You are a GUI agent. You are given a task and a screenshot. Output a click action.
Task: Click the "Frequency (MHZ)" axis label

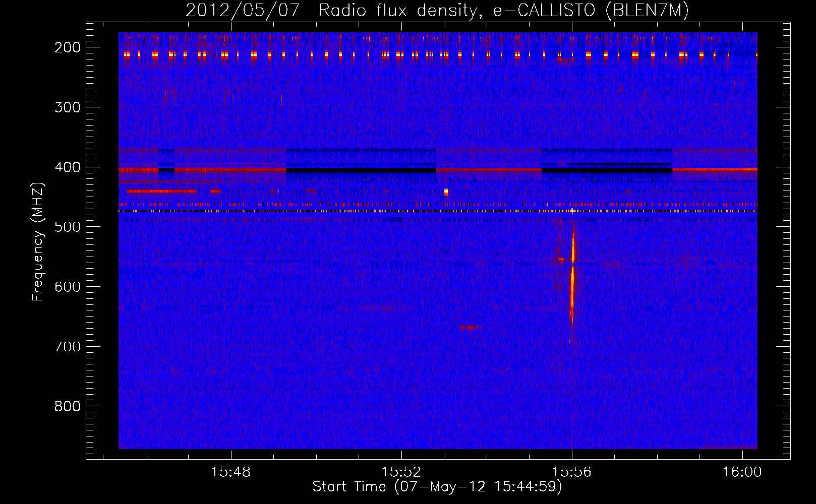[x=38, y=241]
